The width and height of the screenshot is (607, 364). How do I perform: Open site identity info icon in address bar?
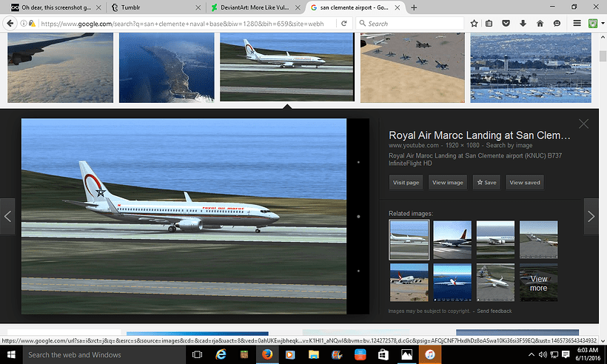(x=23, y=24)
